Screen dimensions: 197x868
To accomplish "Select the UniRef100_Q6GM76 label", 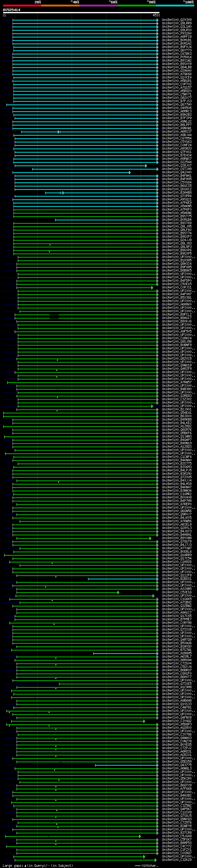I will pos(176,430).
